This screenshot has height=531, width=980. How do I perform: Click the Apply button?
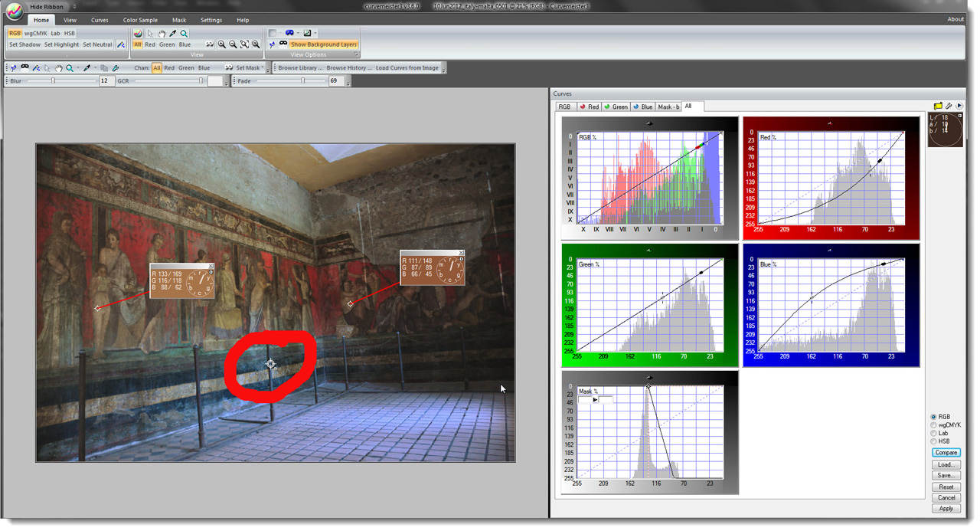[x=946, y=508]
